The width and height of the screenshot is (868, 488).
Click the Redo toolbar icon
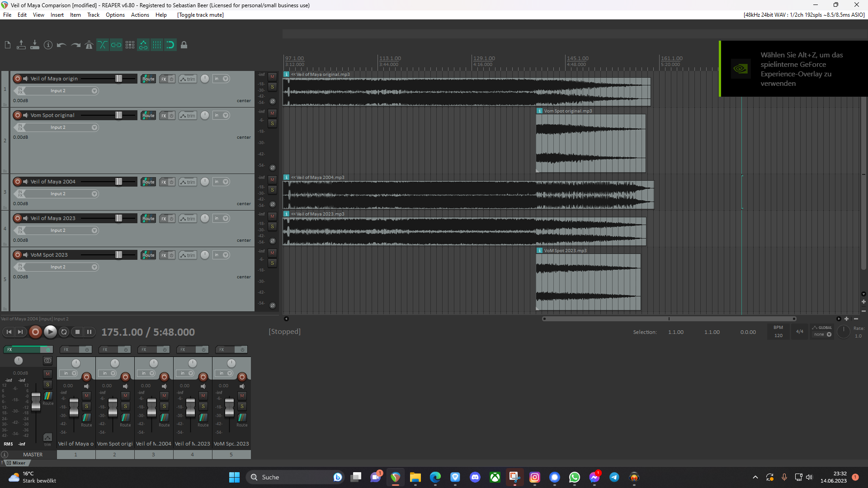(x=75, y=45)
